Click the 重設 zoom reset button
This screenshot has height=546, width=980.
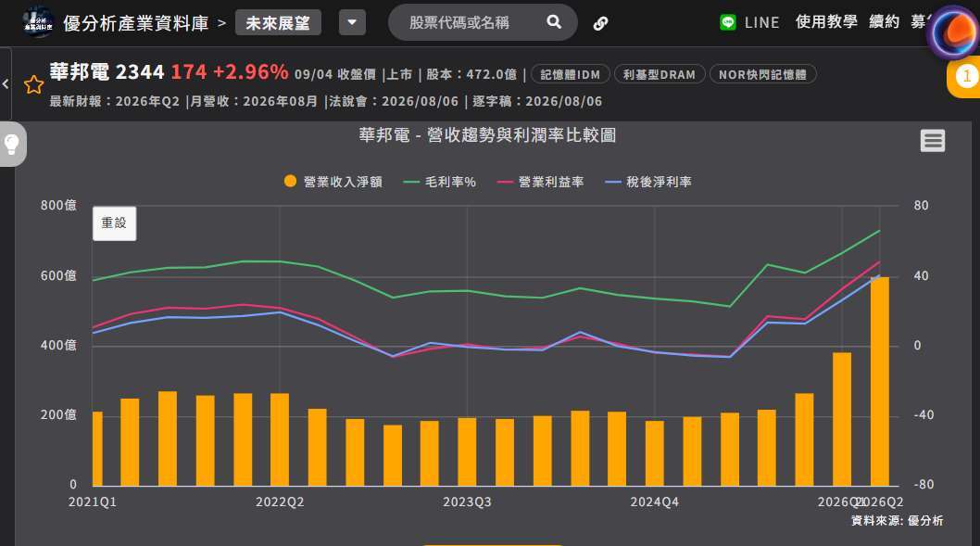[x=114, y=223]
